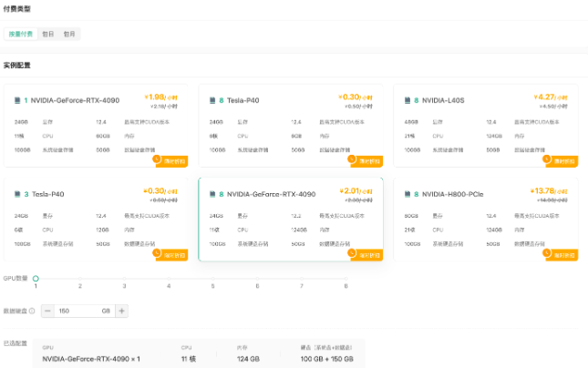Click the discount badge on Tesla-P40 card with 8 available
The width and height of the screenshot is (588, 368).
click(x=366, y=160)
